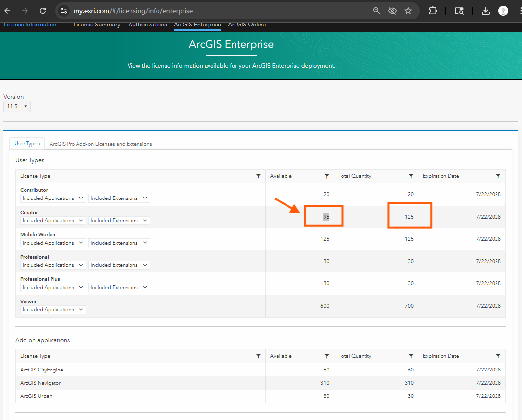522x420 pixels.
Task: Open the Version 11.5 dropdown
Action: click(x=17, y=106)
